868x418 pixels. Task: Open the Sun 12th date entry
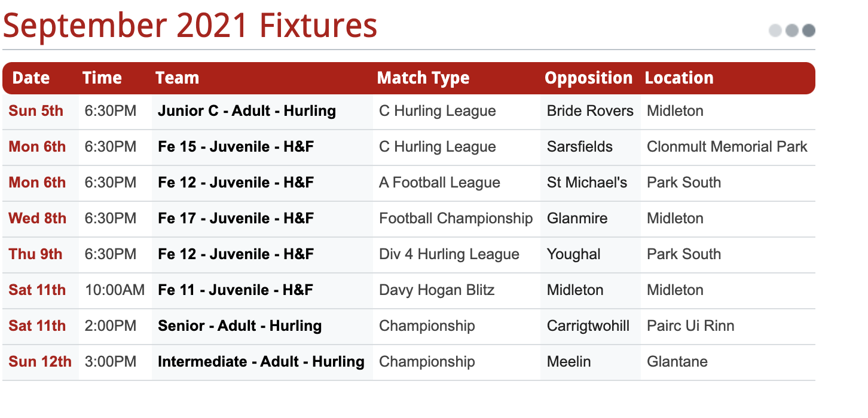(x=40, y=362)
